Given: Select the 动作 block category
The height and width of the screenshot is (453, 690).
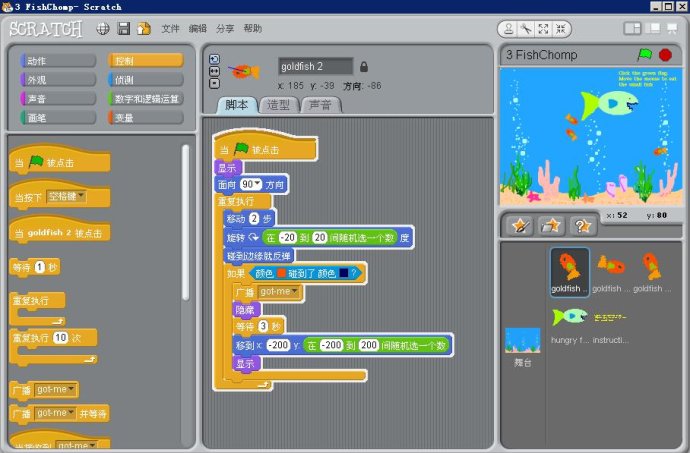Looking at the screenshot, I should 58,61.
